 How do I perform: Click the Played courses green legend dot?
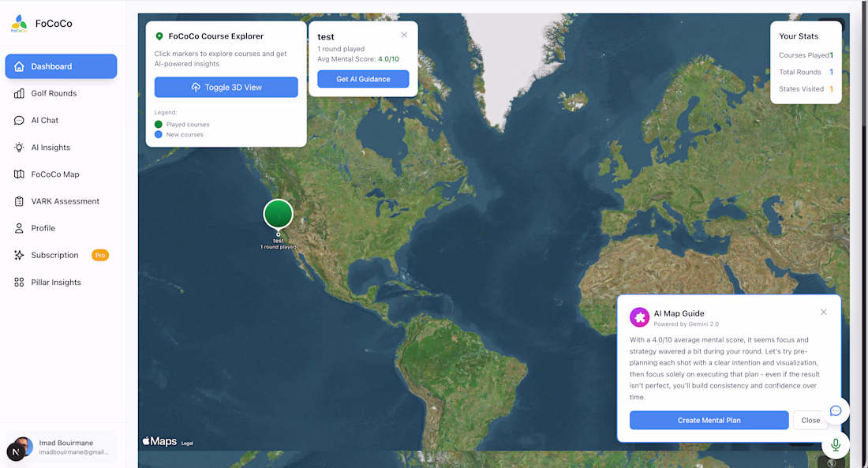[159, 124]
